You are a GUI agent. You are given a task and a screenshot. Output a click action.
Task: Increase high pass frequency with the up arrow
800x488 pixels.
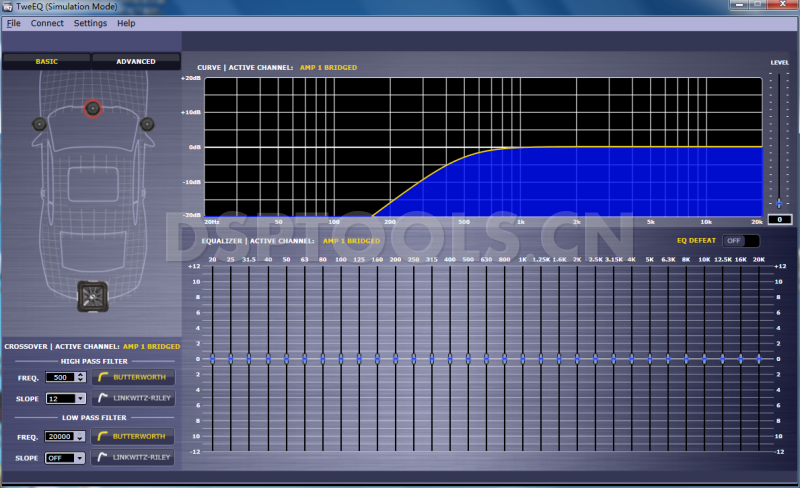point(81,374)
